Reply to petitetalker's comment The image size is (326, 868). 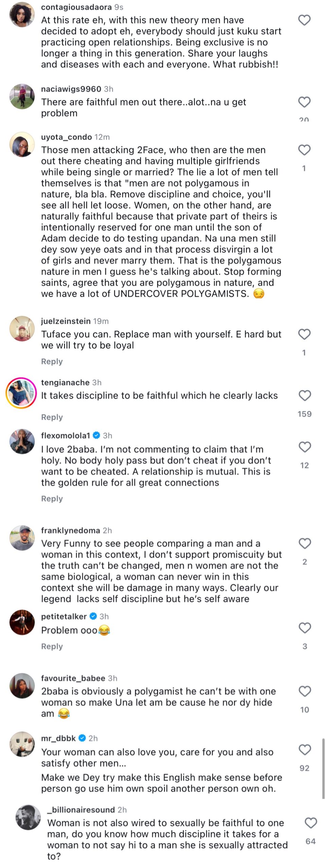pos(52,646)
